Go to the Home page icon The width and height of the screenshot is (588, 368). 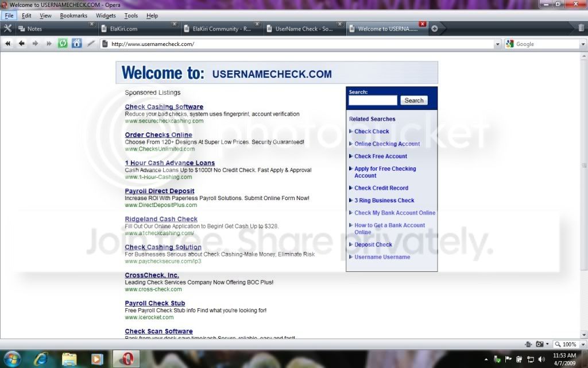[x=76, y=44]
